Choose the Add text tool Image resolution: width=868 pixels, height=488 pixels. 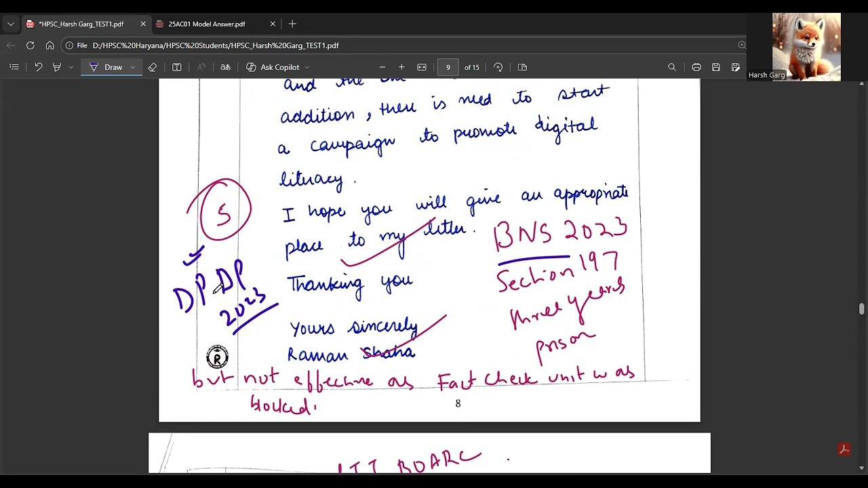(177, 67)
